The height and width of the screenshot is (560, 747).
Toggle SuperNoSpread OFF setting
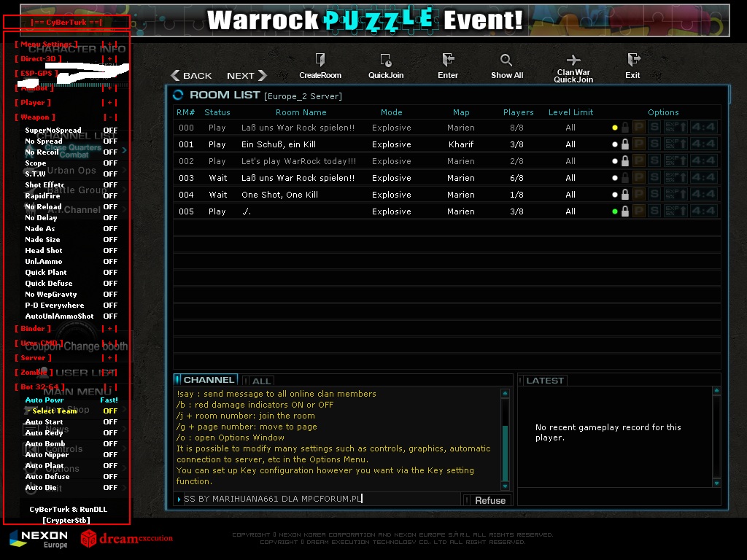pyautogui.click(x=71, y=130)
